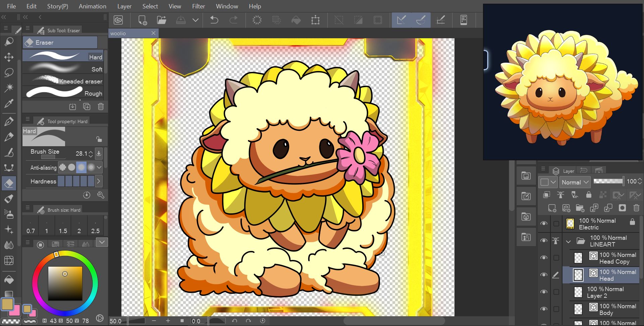The height and width of the screenshot is (326, 644).
Task: Toggle the Lock Layer icon
Action: pos(589,195)
